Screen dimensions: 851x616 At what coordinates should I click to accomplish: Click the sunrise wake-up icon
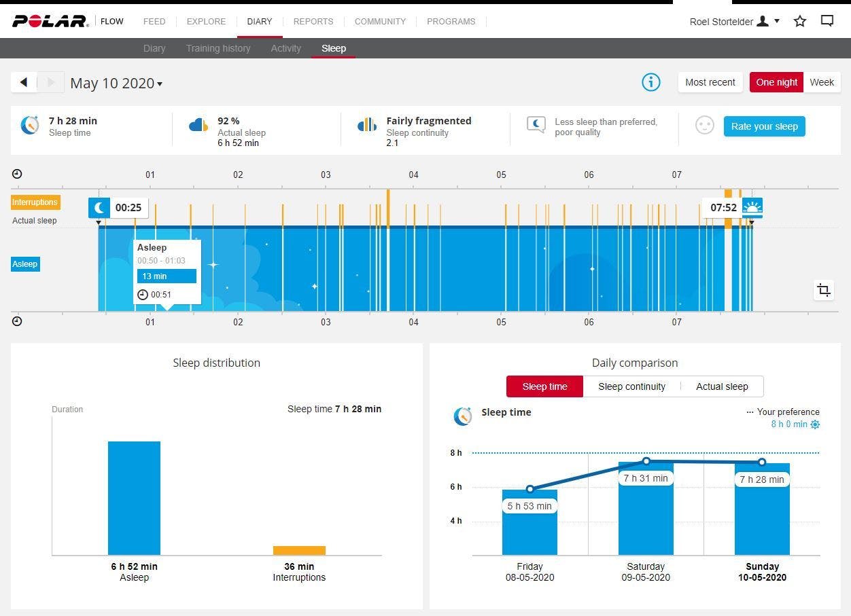tap(752, 208)
